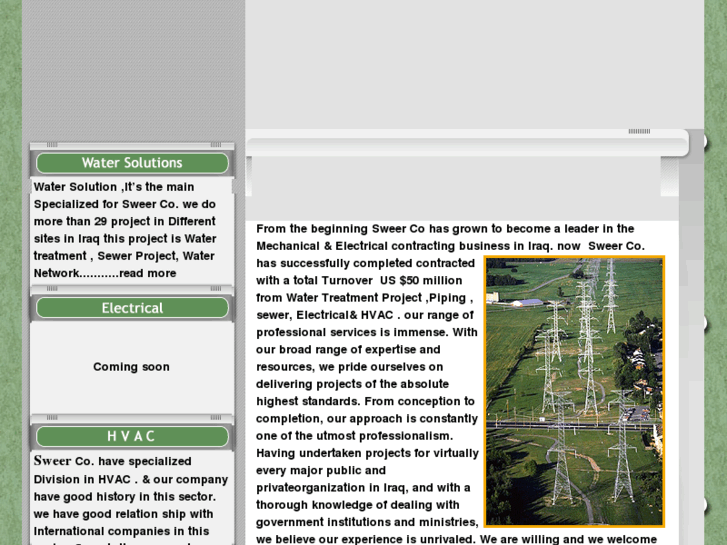Click the line 'highest standards. From conception to'
The image size is (727, 545).
pyautogui.click(x=365, y=401)
